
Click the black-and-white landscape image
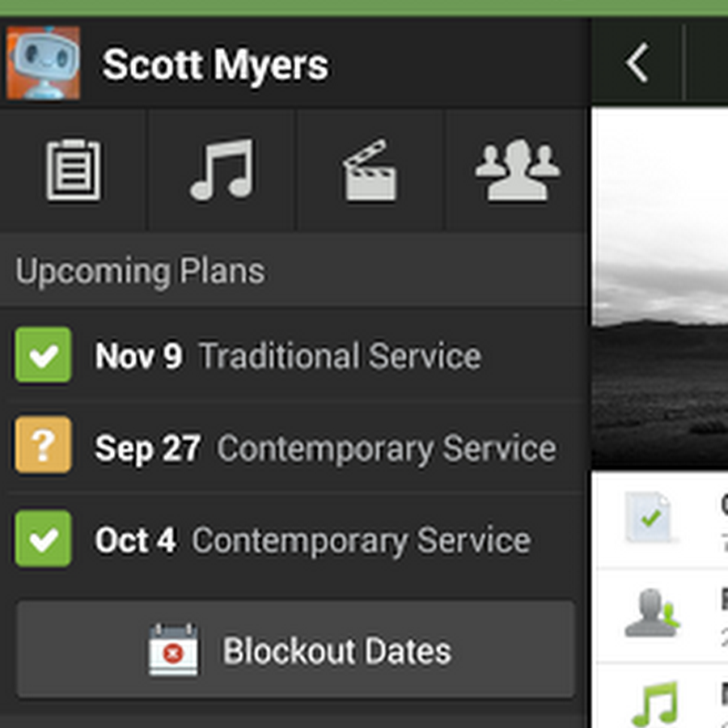point(660,288)
